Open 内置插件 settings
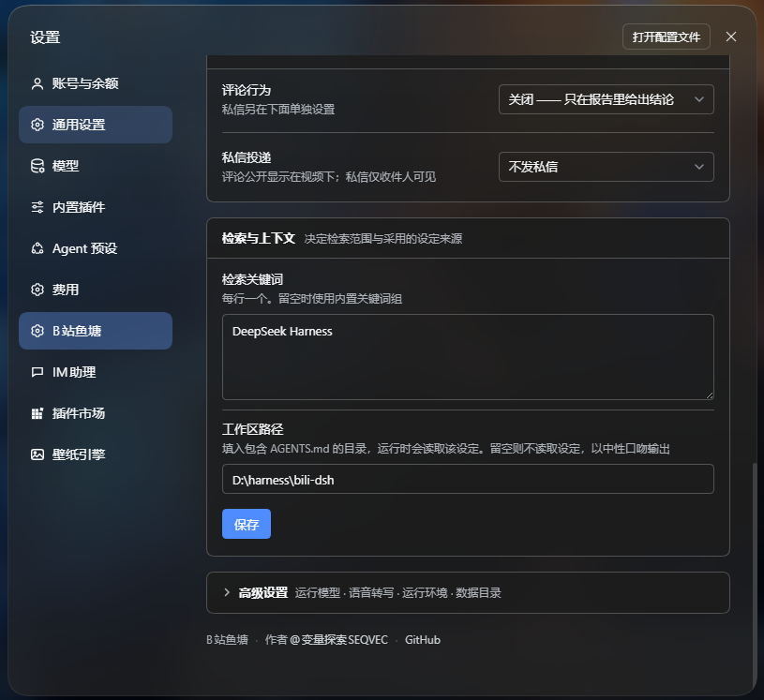Viewport: 764px width, 700px height. point(96,207)
